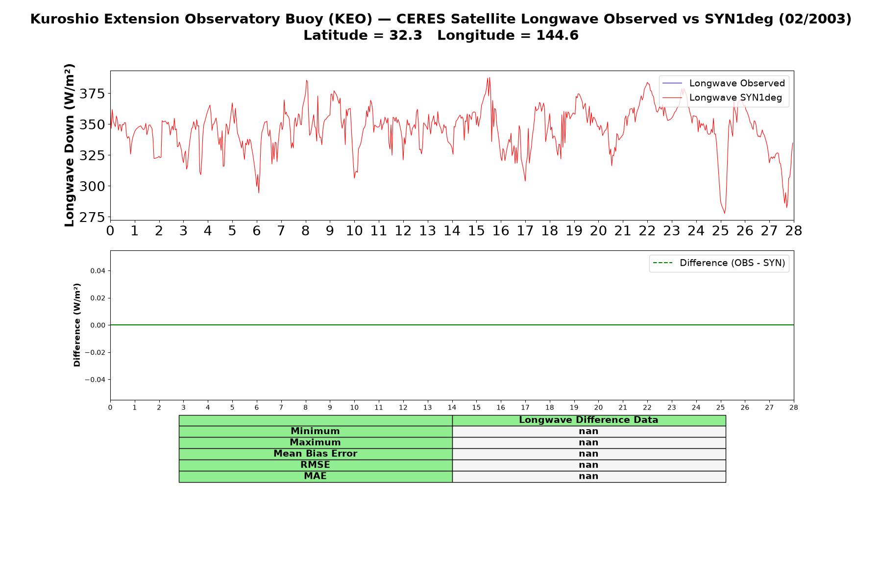Click the Difference (W/m²) y-axis label
The height and width of the screenshot is (588, 882).
click(77, 325)
